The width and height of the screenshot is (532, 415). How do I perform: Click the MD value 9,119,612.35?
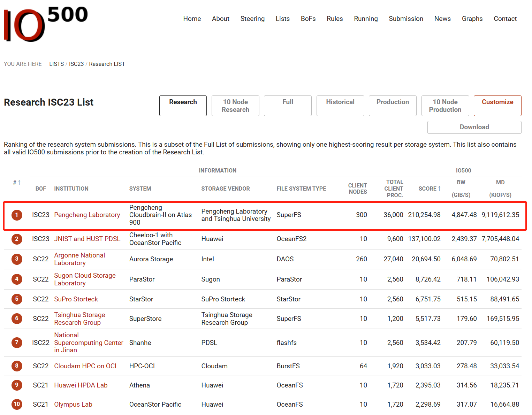[500, 215]
